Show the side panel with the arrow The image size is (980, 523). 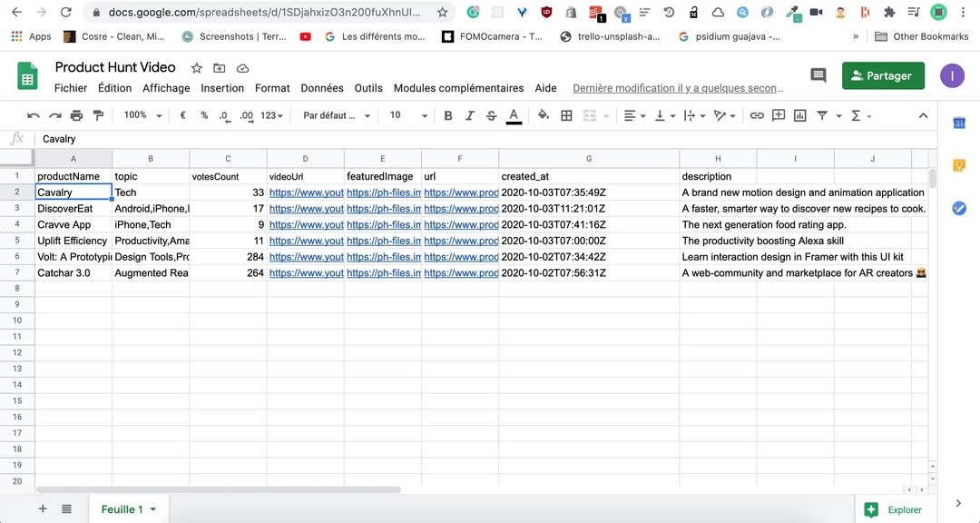pos(959,503)
